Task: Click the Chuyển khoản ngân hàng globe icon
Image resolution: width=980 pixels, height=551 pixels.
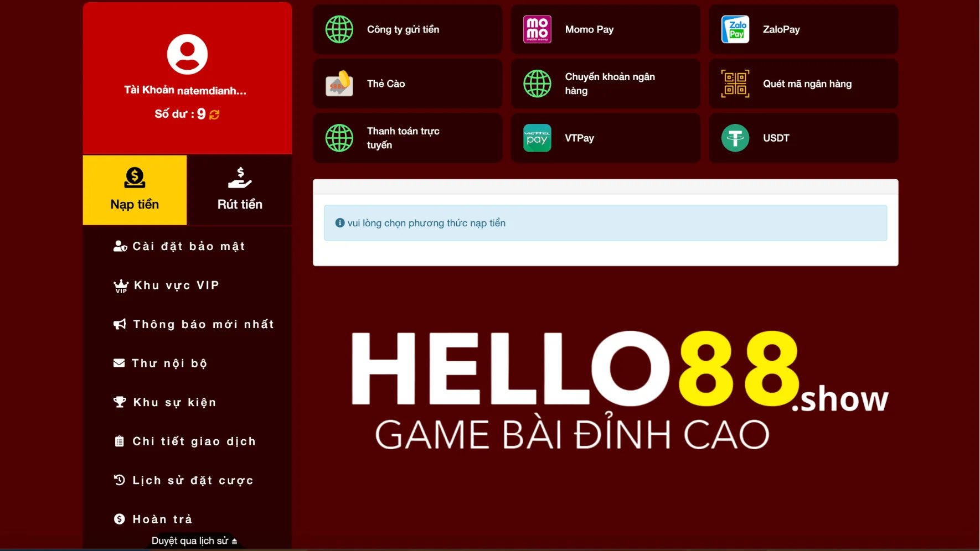Action: pyautogui.click(x=537, y=84)
